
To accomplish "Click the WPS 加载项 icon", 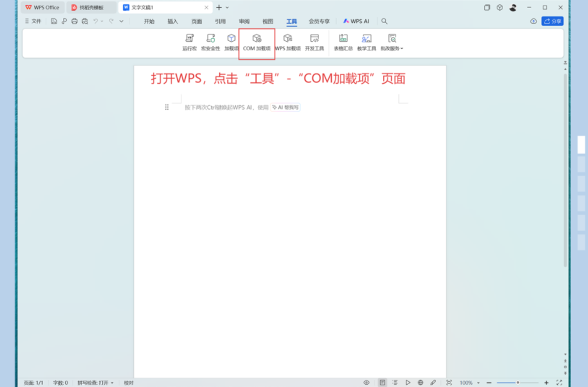I will click(x=288, y=38).
